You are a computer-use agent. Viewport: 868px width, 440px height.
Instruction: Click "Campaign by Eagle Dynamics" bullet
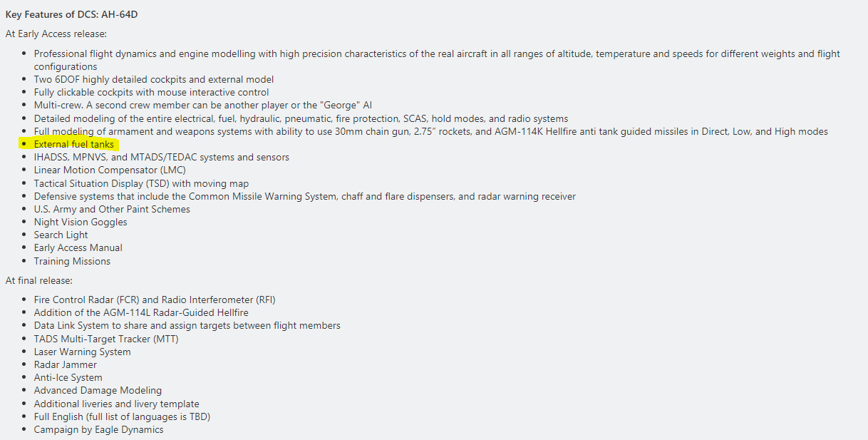pos(99,429)
